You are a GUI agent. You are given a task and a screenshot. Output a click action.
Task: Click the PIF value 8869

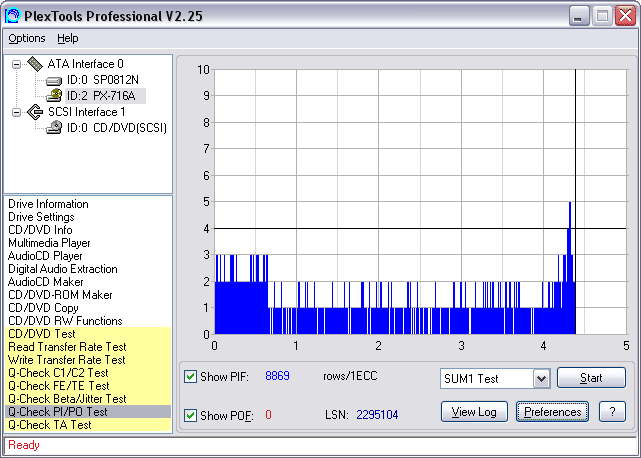278,376
